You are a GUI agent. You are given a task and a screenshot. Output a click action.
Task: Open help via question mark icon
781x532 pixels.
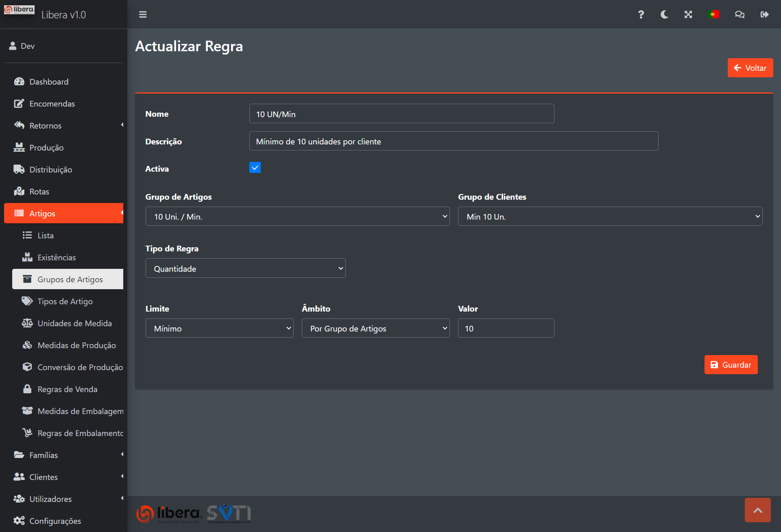tap(641, 15)
